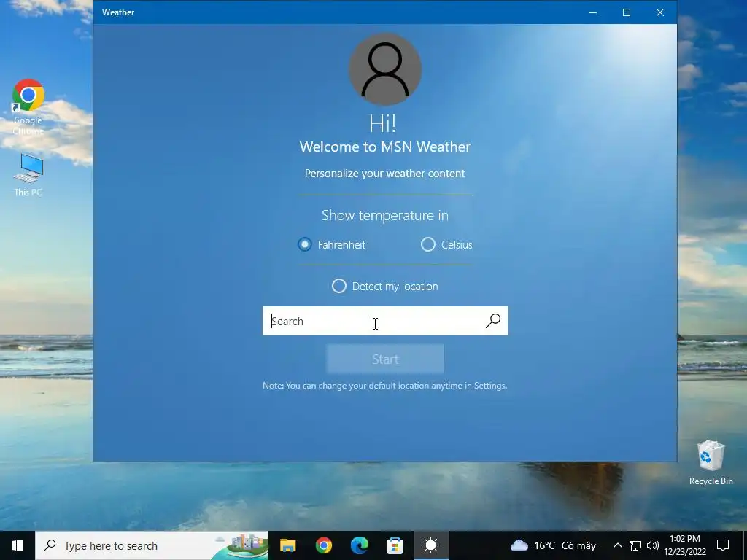
Task: Click the city illustration in taskbar search
Action: [240, 545]
